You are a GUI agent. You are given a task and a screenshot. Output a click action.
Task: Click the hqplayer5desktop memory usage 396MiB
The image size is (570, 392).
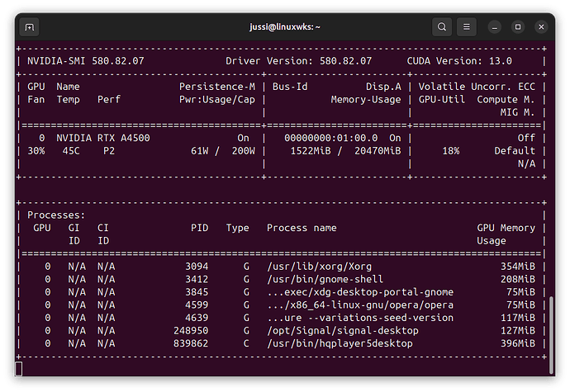point(518,343)
